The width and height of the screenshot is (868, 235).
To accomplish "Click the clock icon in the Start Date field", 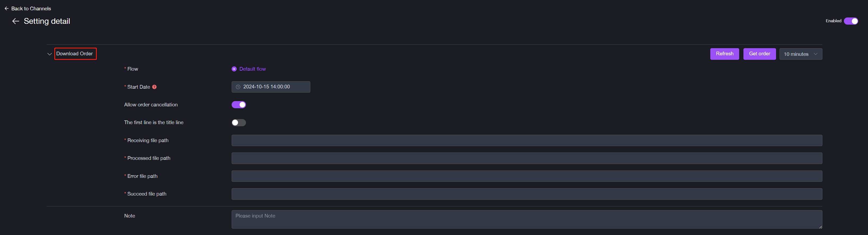I will point(238,87).
